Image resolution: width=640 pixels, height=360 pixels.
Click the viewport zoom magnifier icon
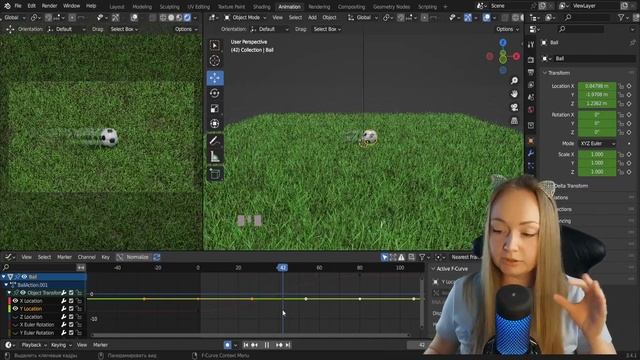click(514, 81)
